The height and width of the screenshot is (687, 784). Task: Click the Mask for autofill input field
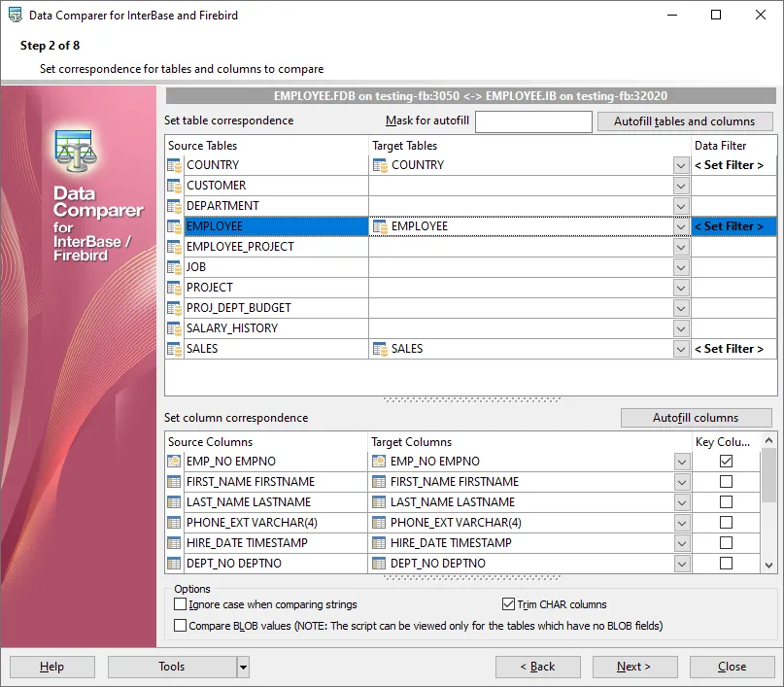(533, 121)
